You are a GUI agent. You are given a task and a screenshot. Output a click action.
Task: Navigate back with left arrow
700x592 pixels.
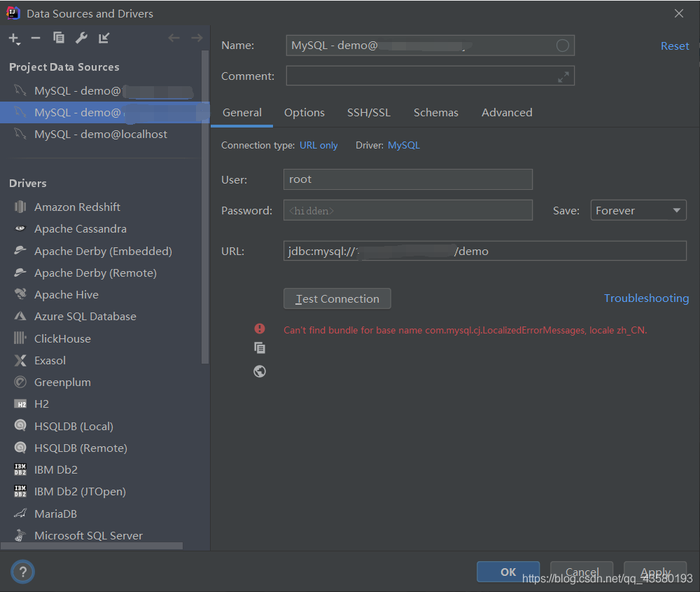click(174, 39)
